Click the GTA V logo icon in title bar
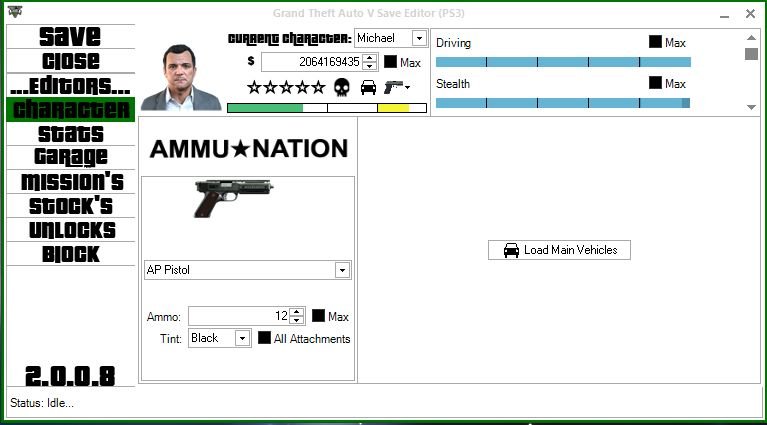 pyautogui.click(x=15, y=11)
